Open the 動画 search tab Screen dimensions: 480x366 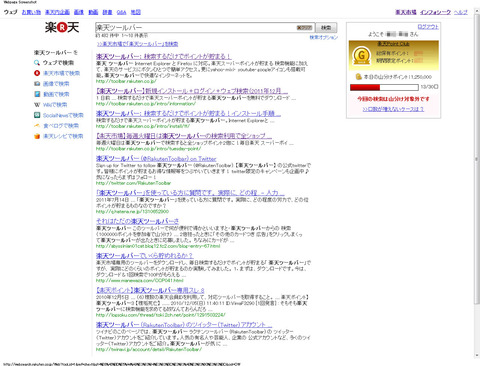coord(93,12)
